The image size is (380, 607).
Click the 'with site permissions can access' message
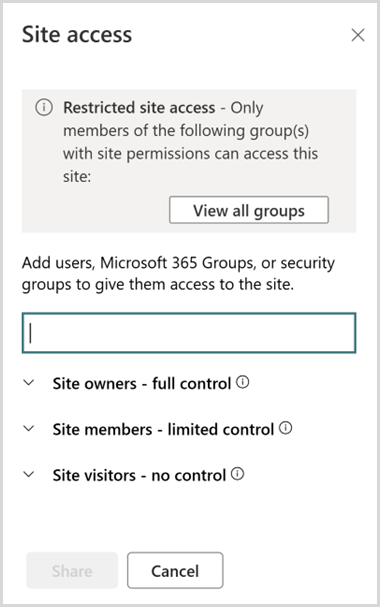190,154
